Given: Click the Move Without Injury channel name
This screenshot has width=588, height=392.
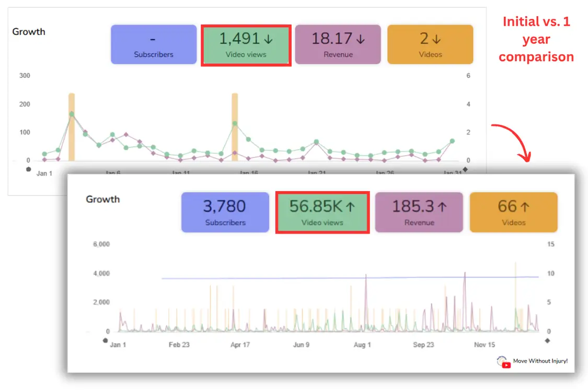Looking at the screenshot, I should coord(540,361).
